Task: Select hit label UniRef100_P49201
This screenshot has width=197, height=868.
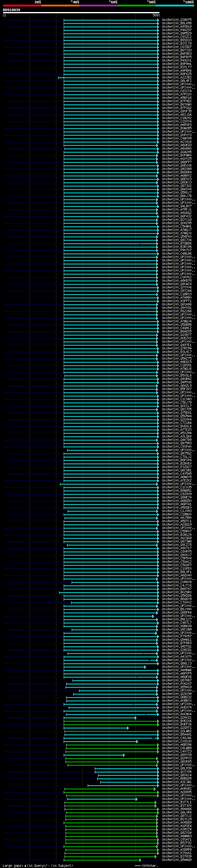Action: (x=177, y=60)
